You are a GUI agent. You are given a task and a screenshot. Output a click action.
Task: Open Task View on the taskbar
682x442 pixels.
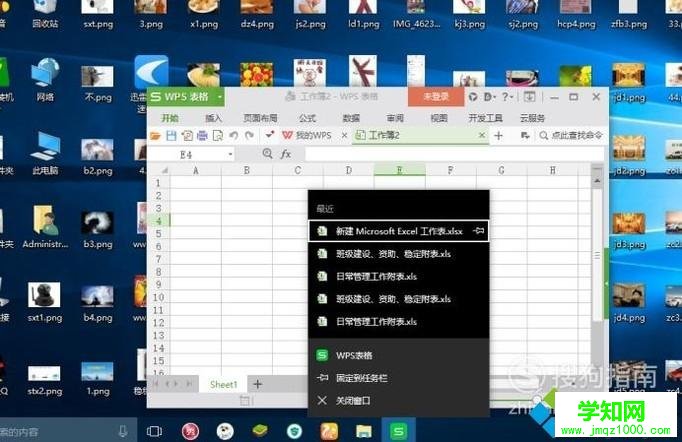click(154, 431)
